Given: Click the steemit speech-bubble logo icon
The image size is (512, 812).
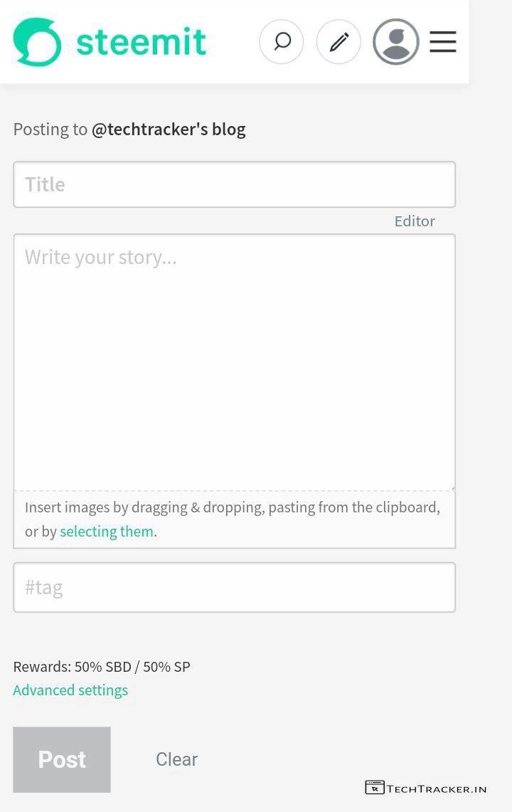Looking at the screenshot, I should [x=37, y=42].
